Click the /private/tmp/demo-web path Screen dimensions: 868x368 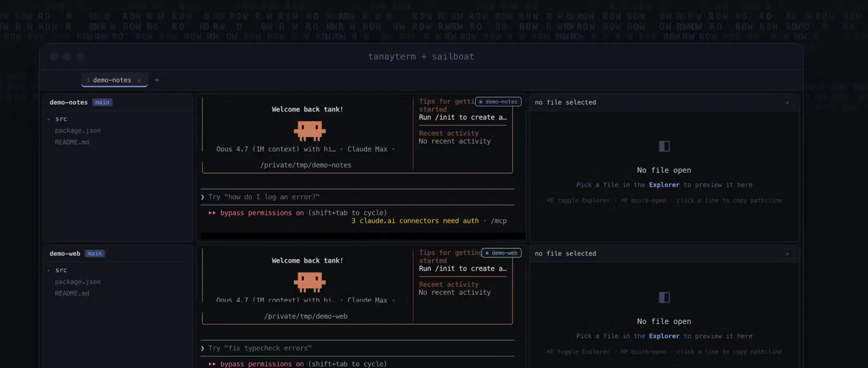pos(306,317)
